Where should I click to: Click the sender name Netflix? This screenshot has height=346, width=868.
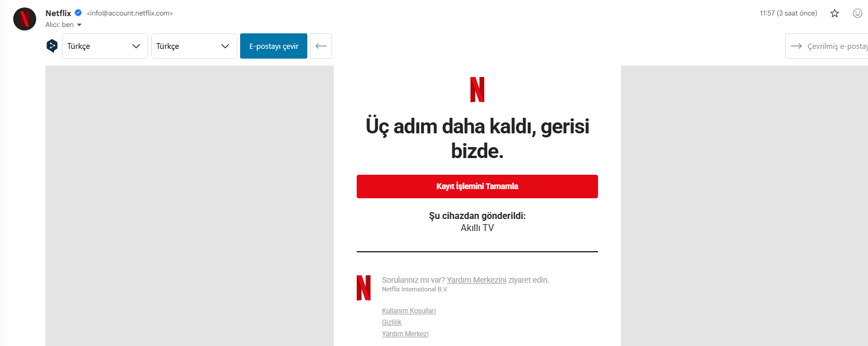click(x=58, y=13)
